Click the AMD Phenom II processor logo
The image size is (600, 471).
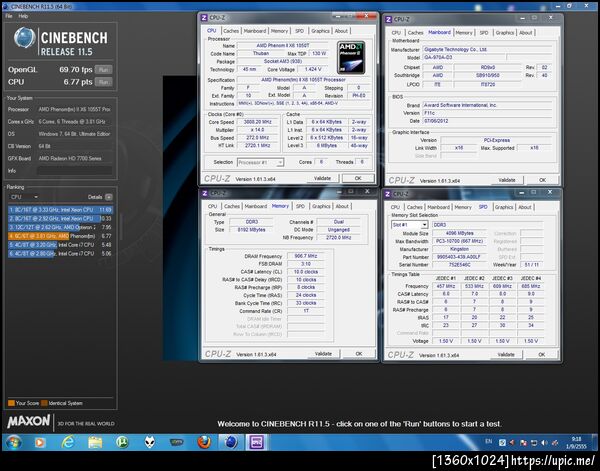tap(351, 57)
